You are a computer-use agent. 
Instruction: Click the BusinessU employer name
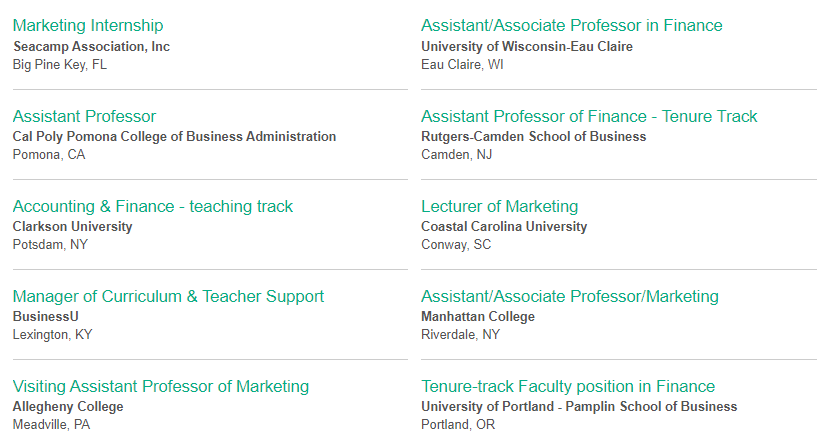45,316
